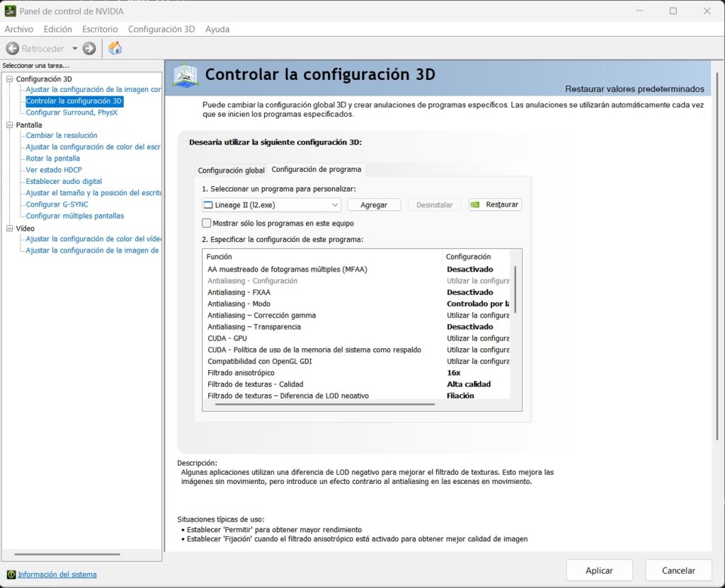Switch to the Configuración global tab
Viewport: 725px width, 588px height.
(232, 170)
